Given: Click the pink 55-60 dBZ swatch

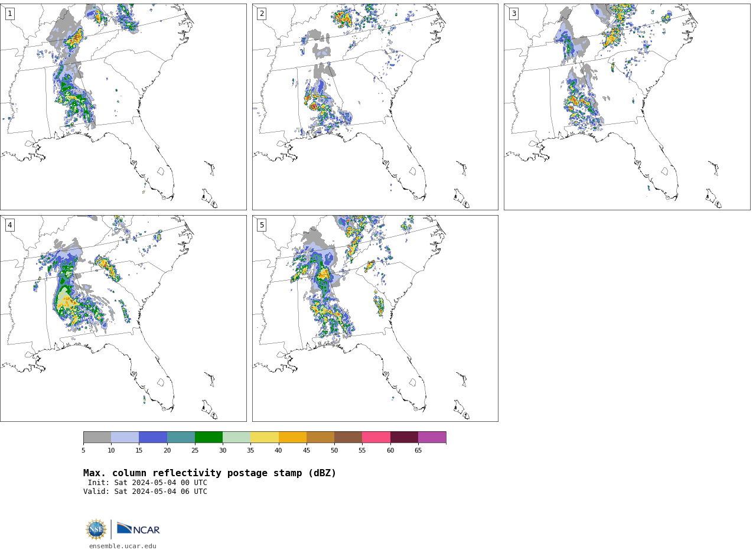Looking at the screenshot, I should click(376, 437).
